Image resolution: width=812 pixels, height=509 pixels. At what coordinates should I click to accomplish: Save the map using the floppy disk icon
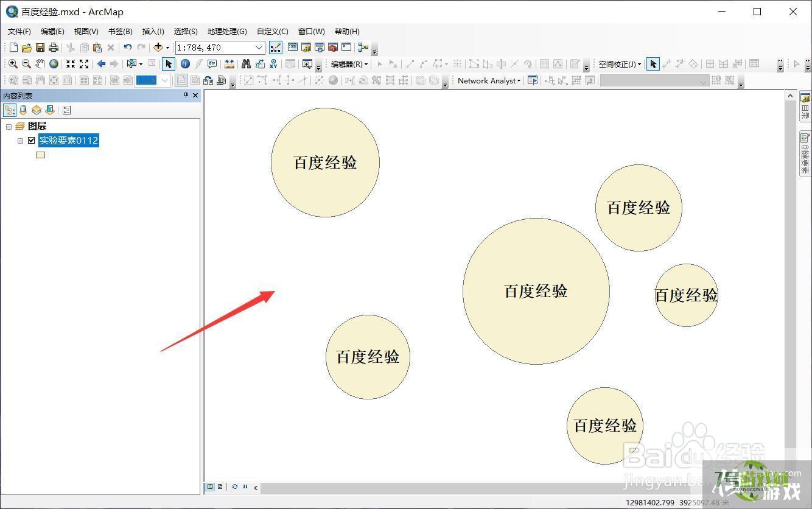click(x=40, y=47)
